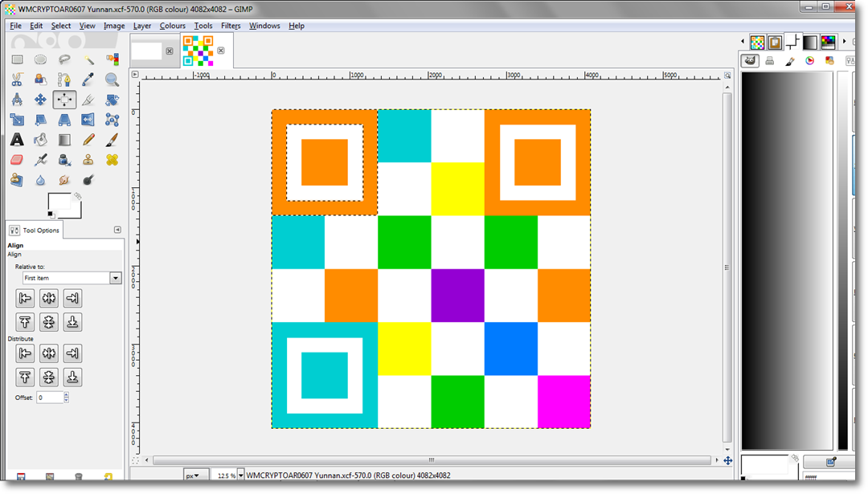Click Align horizontal centre button under Align
Screen dimensions: 868x494
click(49, 299)
